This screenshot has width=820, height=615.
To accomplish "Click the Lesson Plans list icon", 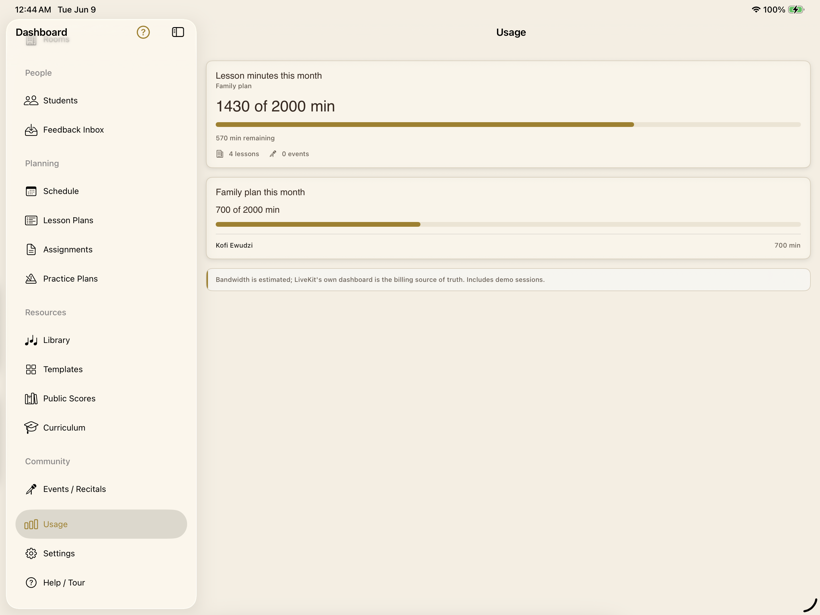I will click(31, 220).
